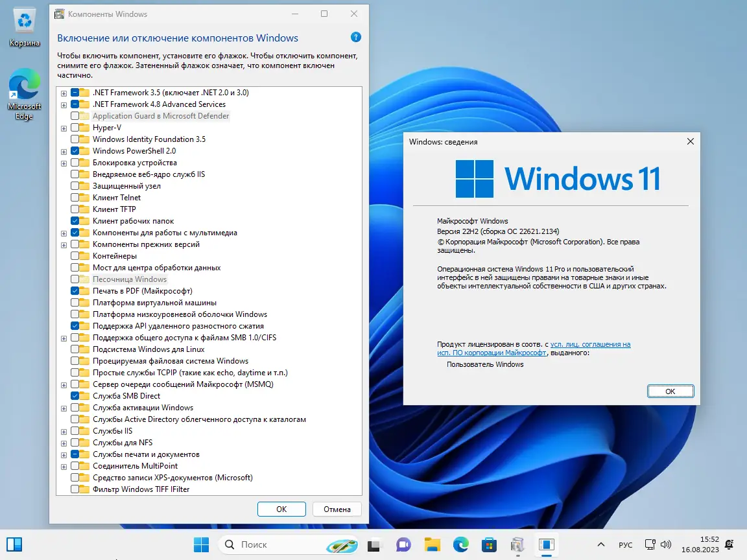Enable Платформа виртуальной машины checkbox
Viewport: 747px width, 560px height.
tap(75, 303)
